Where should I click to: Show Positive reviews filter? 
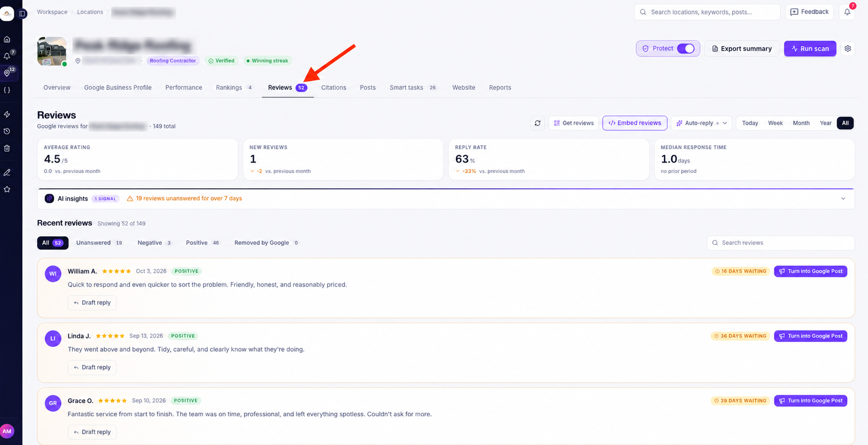tap(203, 243)
